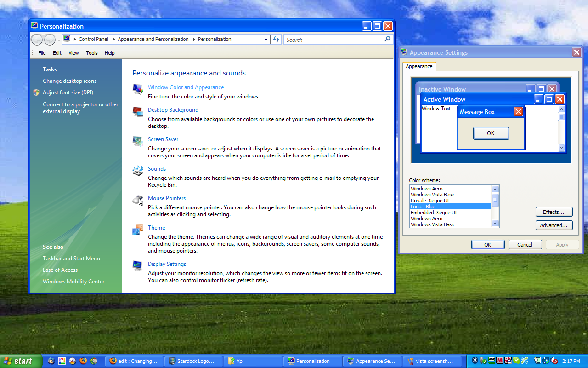Click the Mouse Pointers icon
This screenshot has height=368, width=588.
point(137,200)
